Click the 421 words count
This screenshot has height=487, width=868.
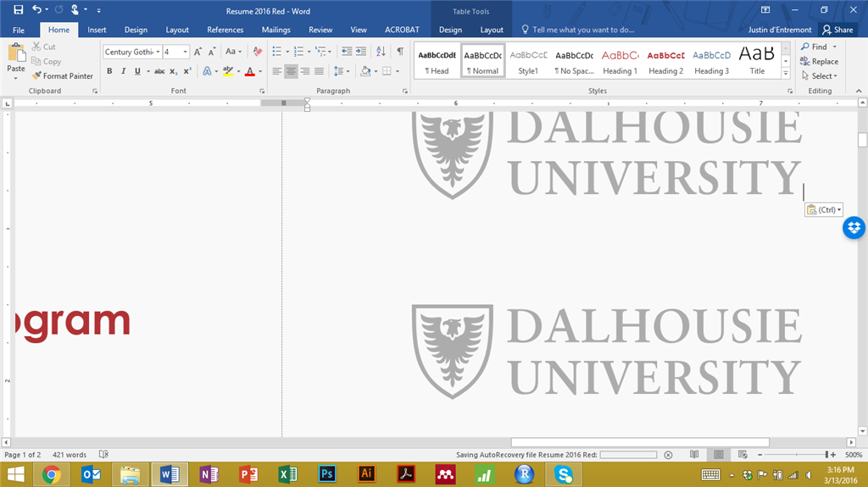coord(70,454)
